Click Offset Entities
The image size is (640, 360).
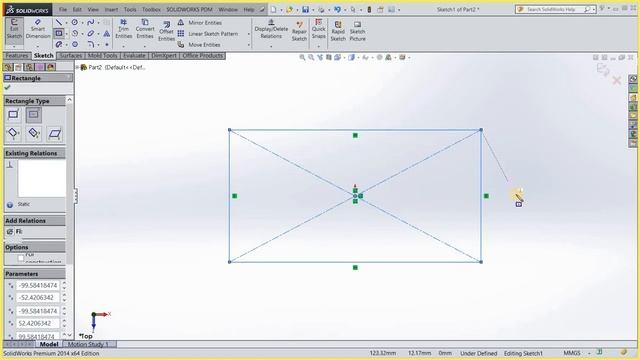tap(166, 31)
